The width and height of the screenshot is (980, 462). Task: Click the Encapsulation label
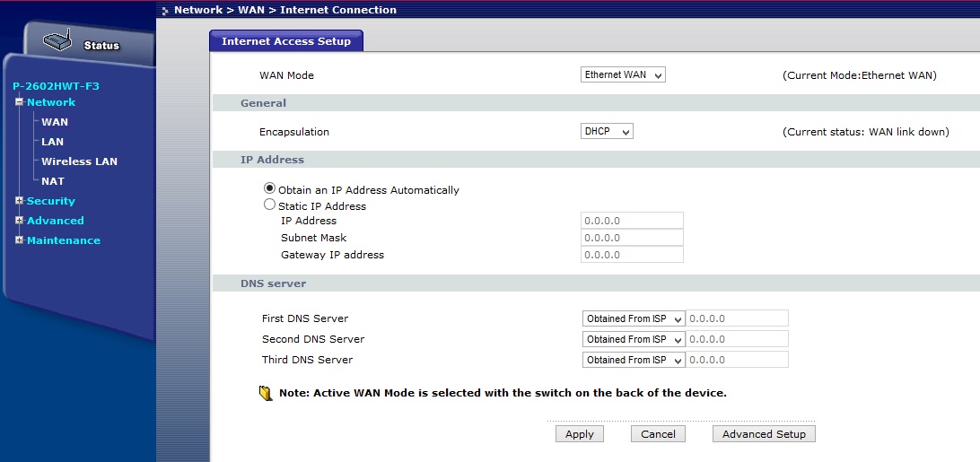(x=293, y=132)
